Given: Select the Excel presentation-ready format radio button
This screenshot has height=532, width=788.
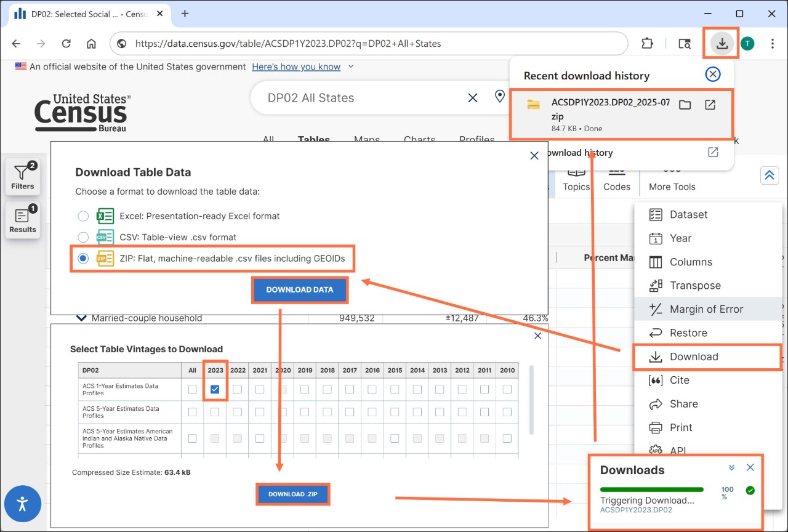Looking at the screenshot, I should [83, 216].
